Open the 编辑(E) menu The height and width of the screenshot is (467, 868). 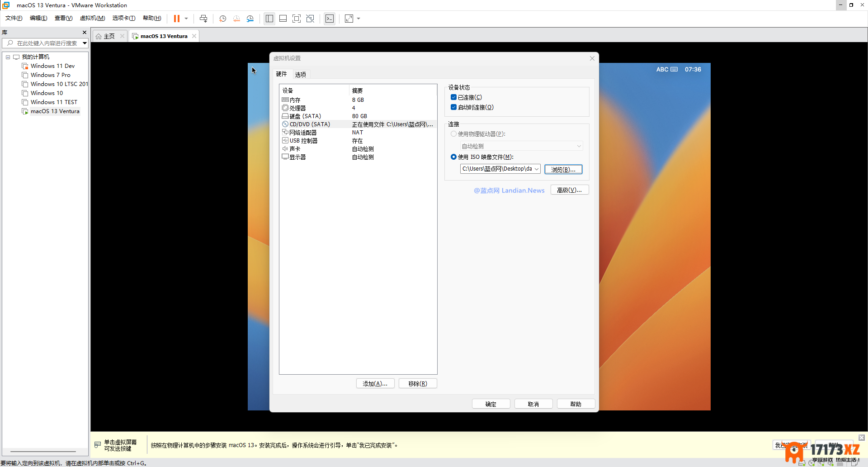(x=38, y=18)
